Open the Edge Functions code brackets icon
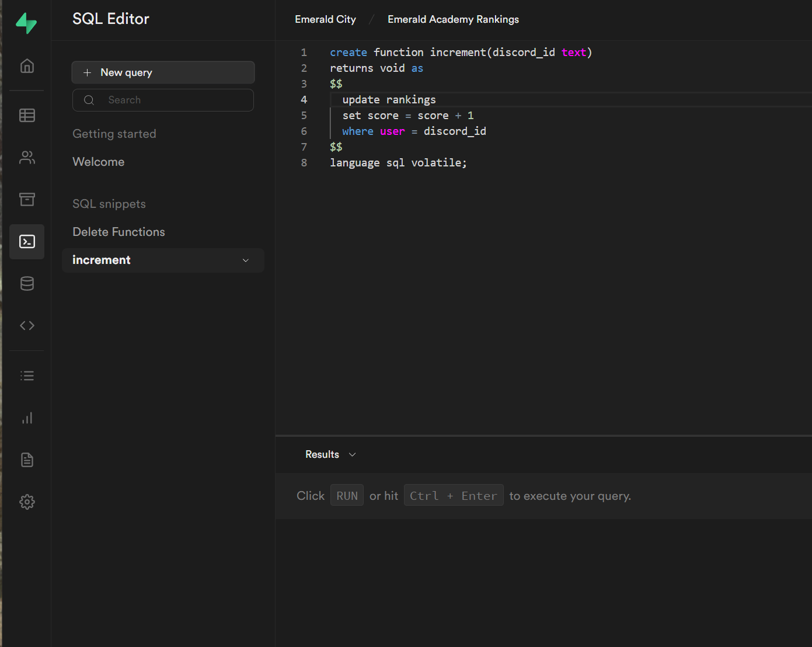 click(27, 325)
